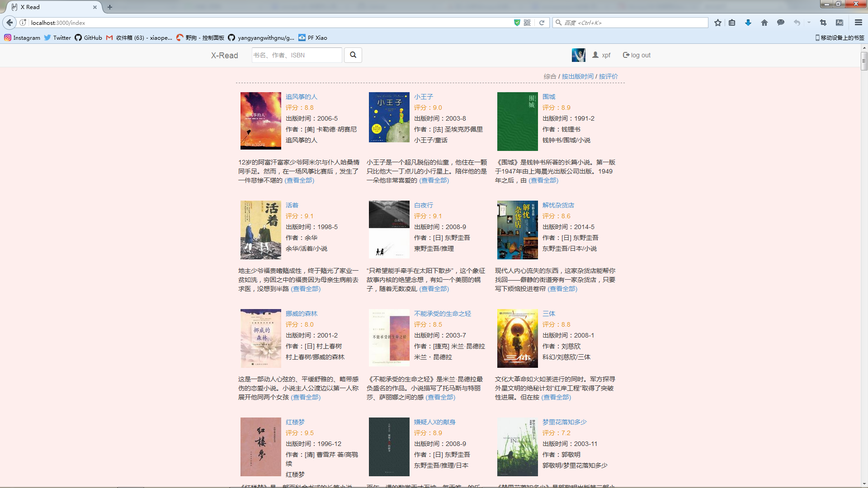This screenshot has height=488, width=868.
Task: Reload the page with the refresh icon
Action: click(542, 23)
